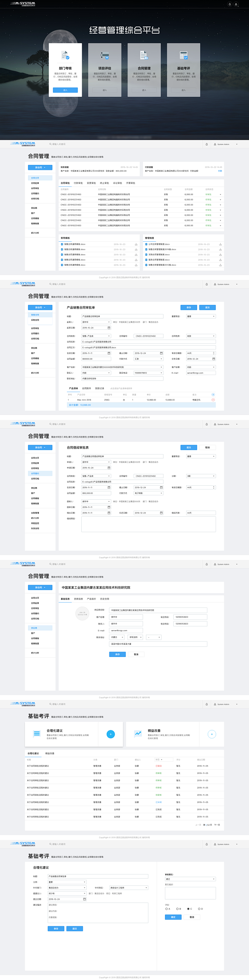The image size is (249, 980).
Task: Switch to 合同附件 tab
Action: [x=86, y=388]
